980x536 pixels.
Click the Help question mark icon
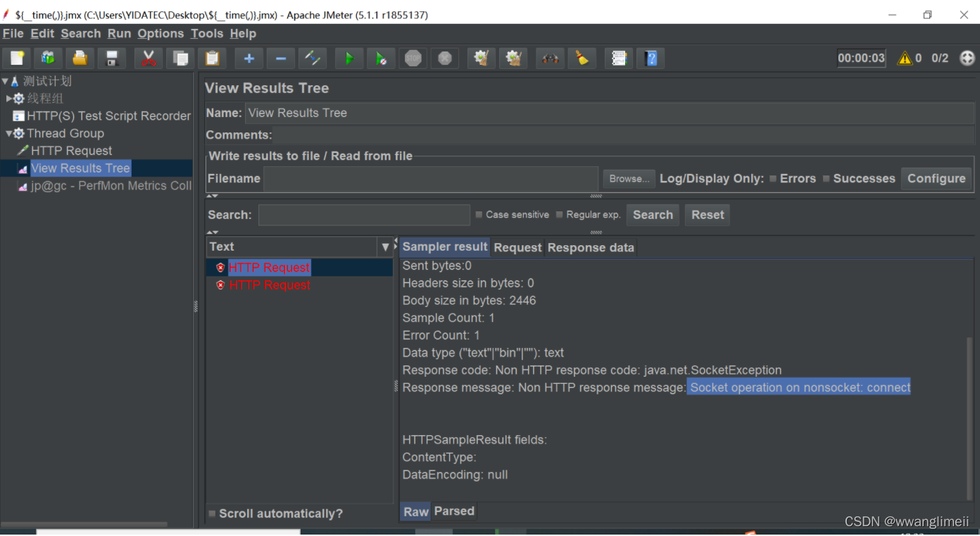coord(651,58)
